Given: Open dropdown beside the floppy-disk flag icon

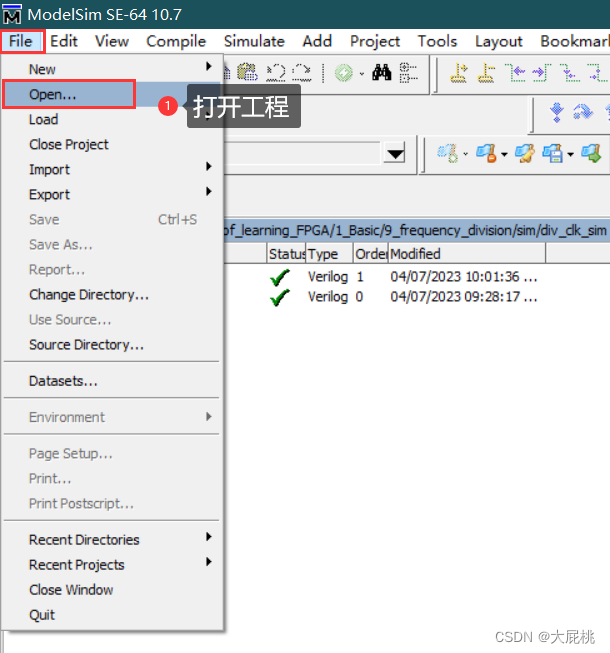Looking at the screenshot, I should 570,155.
